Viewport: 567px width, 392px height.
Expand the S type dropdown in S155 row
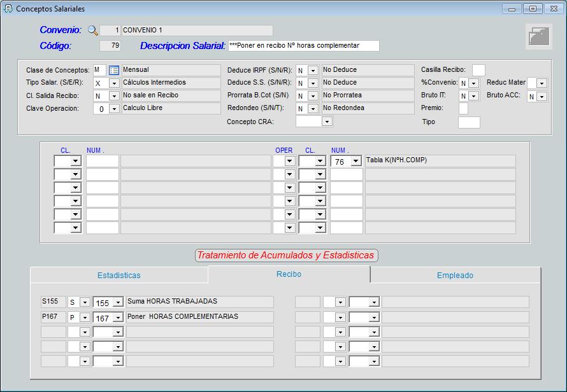85,302
